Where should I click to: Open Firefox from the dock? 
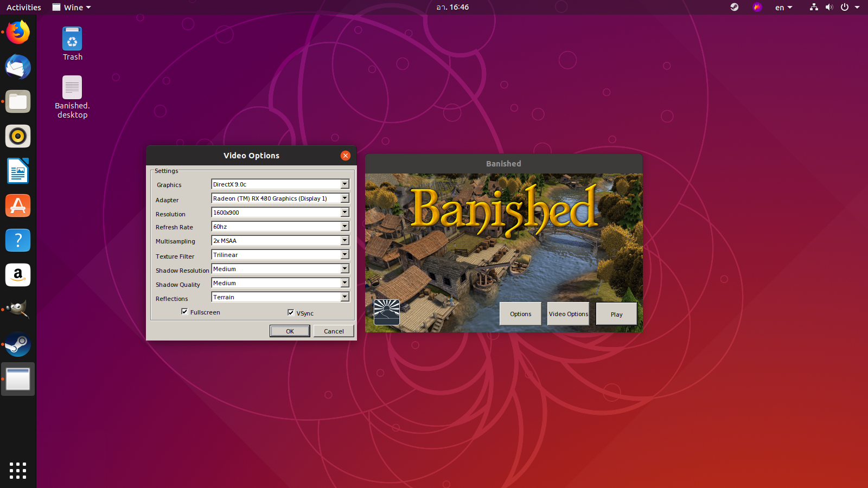18,32
